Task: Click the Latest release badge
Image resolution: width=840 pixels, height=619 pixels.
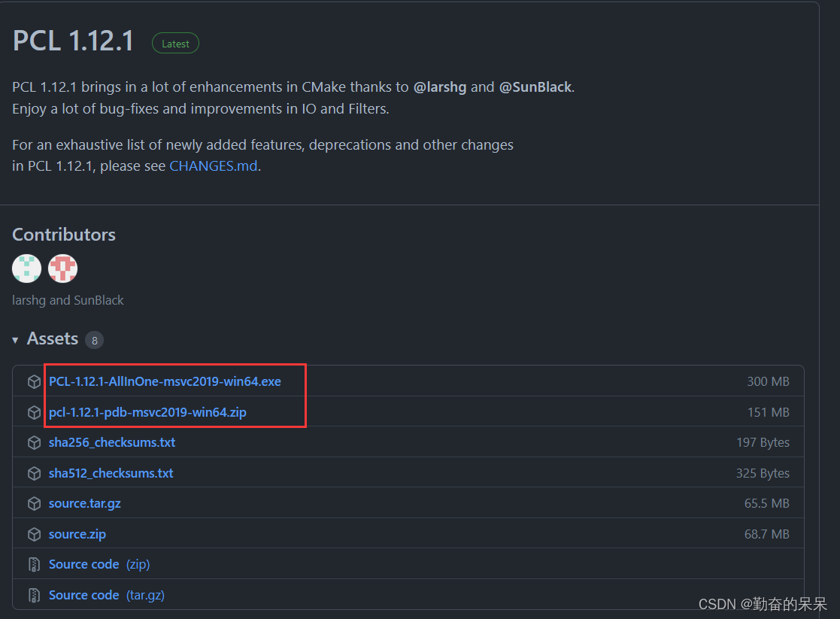Action: point(176,44)
